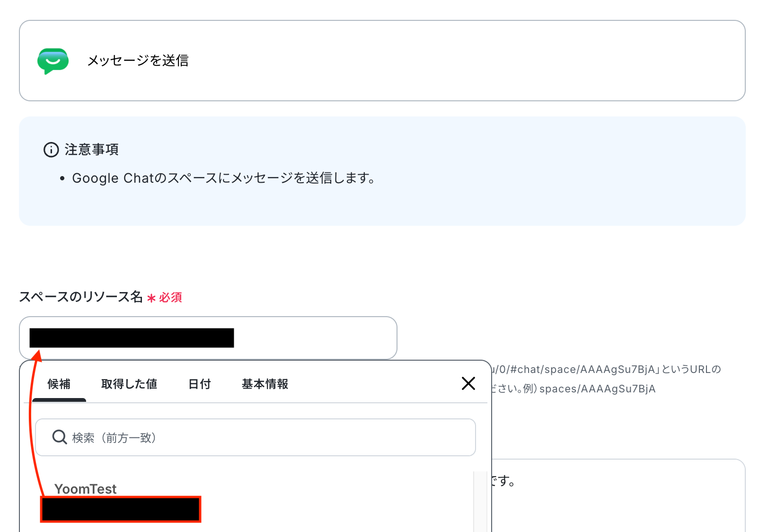This screenshot has width=759, height=532.
Task: Click the green Google Chat app icon
Action: pos(53,61)
